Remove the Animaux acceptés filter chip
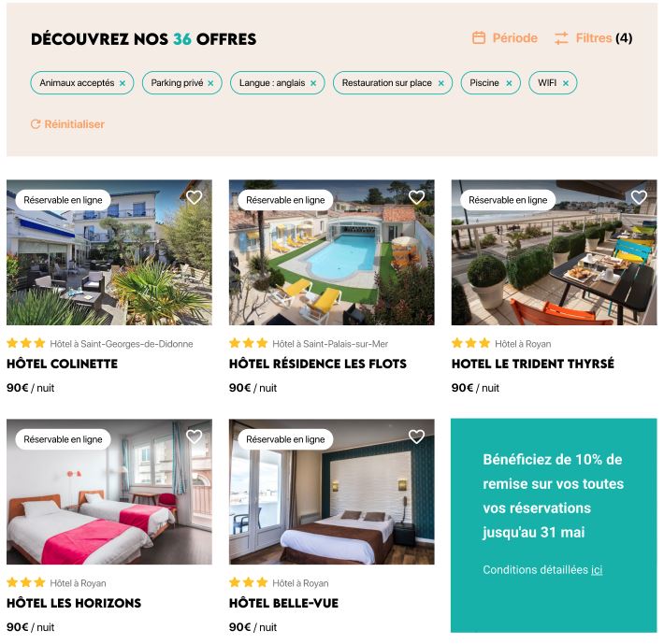Image resolution: width=664 pixels, height=644 pixels. click(123, 83)
